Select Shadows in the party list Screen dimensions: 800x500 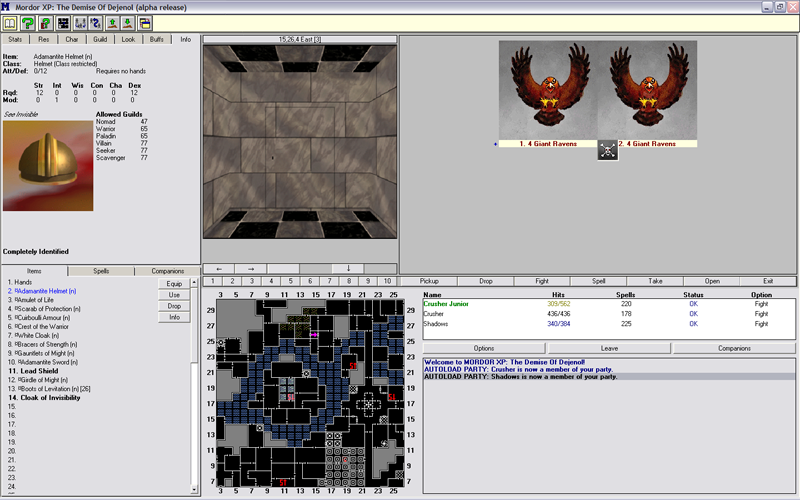(436, 324)
